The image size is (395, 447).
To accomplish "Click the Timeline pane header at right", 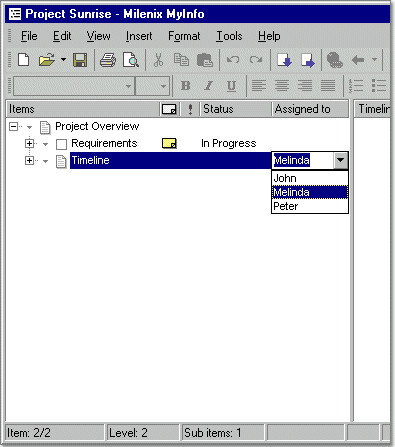I will [x=372, y=109].
